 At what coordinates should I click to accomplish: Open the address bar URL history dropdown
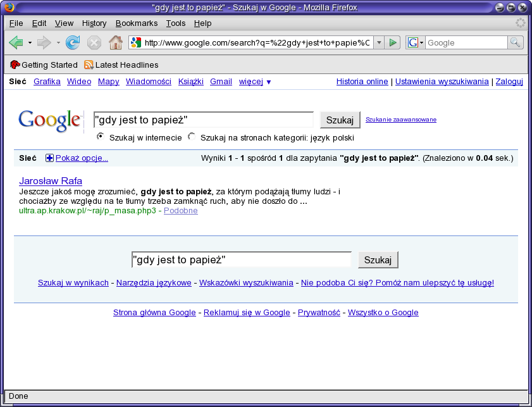pos(379,43)
